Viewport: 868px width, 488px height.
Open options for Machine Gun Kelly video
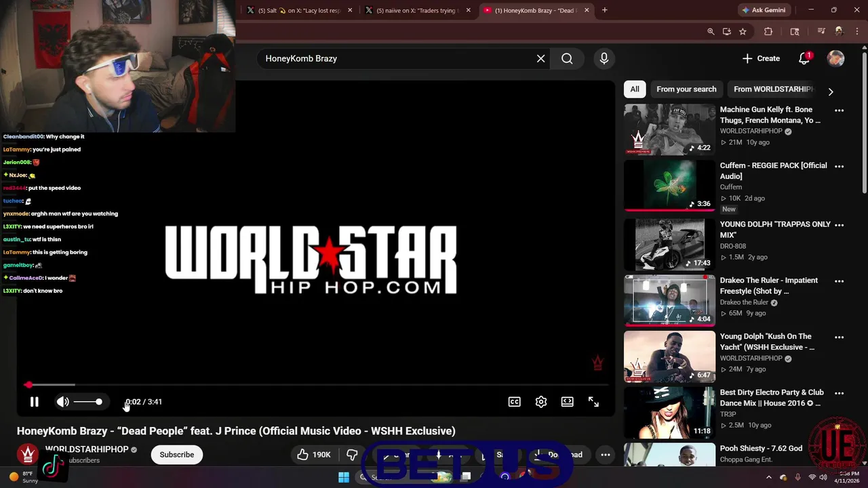click(x=840, y=110)
